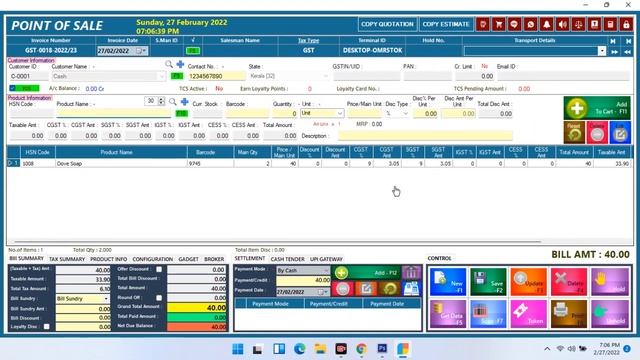The width and height of the screenshot is (640, 360).
Task: Click the WhatsApp icon in top toolbar
Action: (x=530, y=24)
